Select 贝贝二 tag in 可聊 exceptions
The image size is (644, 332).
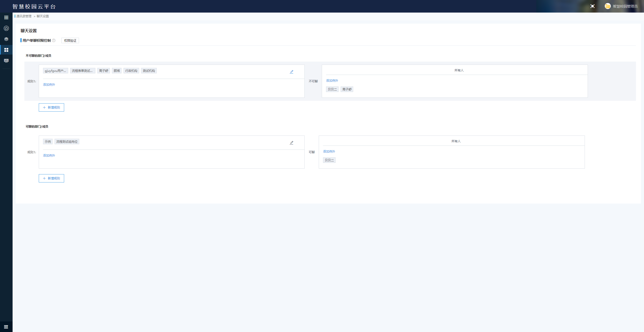pos(329,160)
